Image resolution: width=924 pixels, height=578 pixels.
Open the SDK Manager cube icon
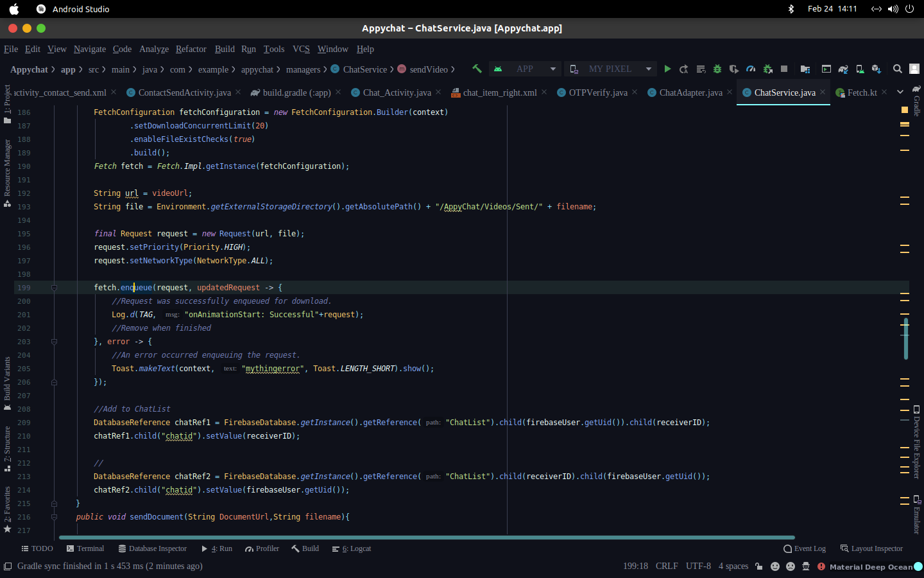tap(876, 69)
